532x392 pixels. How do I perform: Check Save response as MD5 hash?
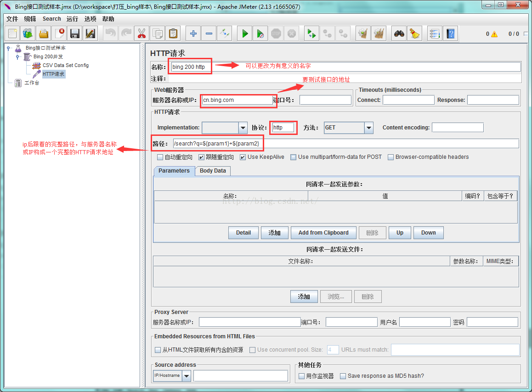click(x=343, y=376)
